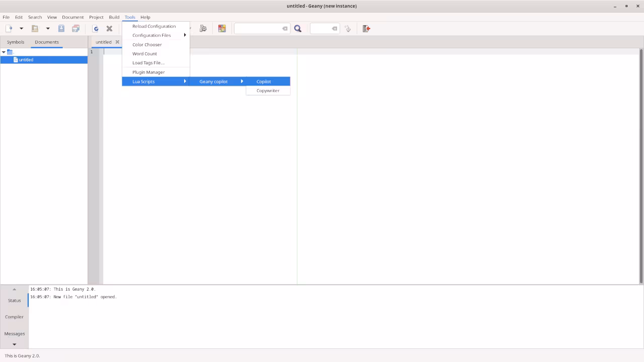This screenshot has width=644, height=362.
Task: Revert the current file to saved version
Action: pos(96,28)
